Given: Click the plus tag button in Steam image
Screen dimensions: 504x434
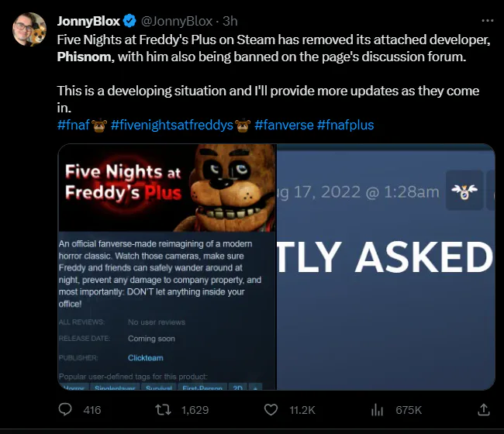Looking at the screenshot, I should (255, 387).
